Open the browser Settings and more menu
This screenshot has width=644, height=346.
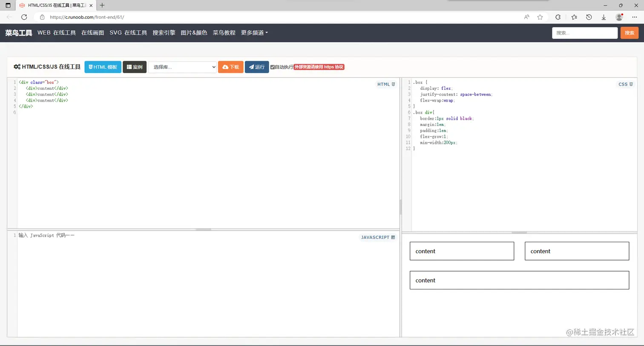[635, 17]
